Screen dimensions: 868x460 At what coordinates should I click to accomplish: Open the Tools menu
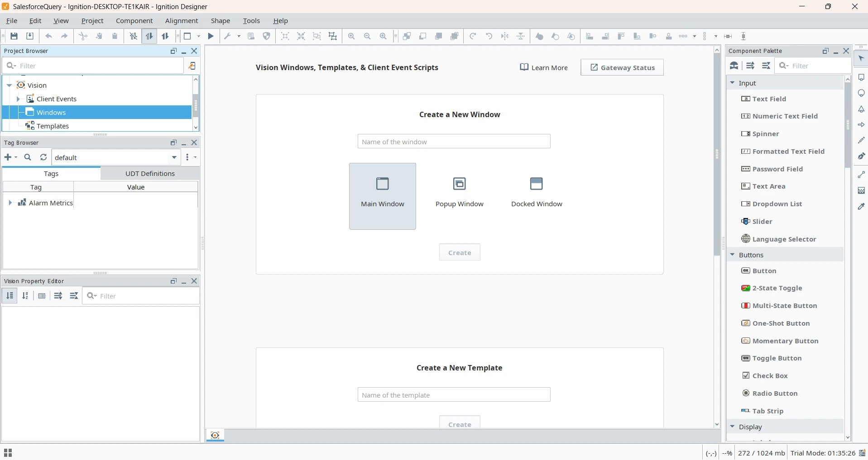pos(251,21)
